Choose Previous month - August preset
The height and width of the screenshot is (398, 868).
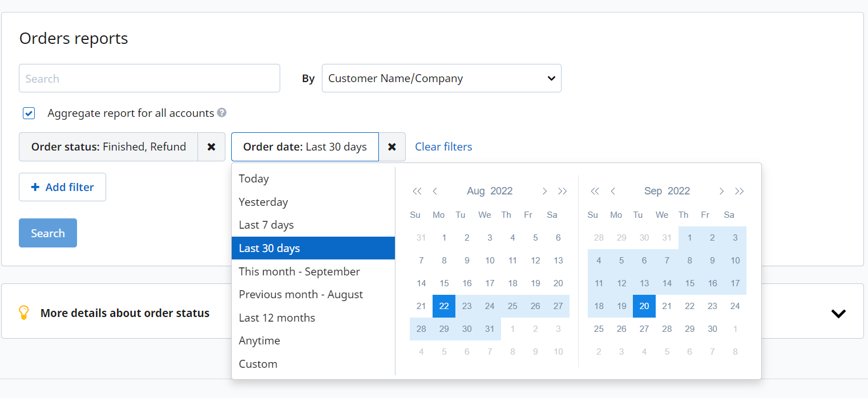click(301, 294)
